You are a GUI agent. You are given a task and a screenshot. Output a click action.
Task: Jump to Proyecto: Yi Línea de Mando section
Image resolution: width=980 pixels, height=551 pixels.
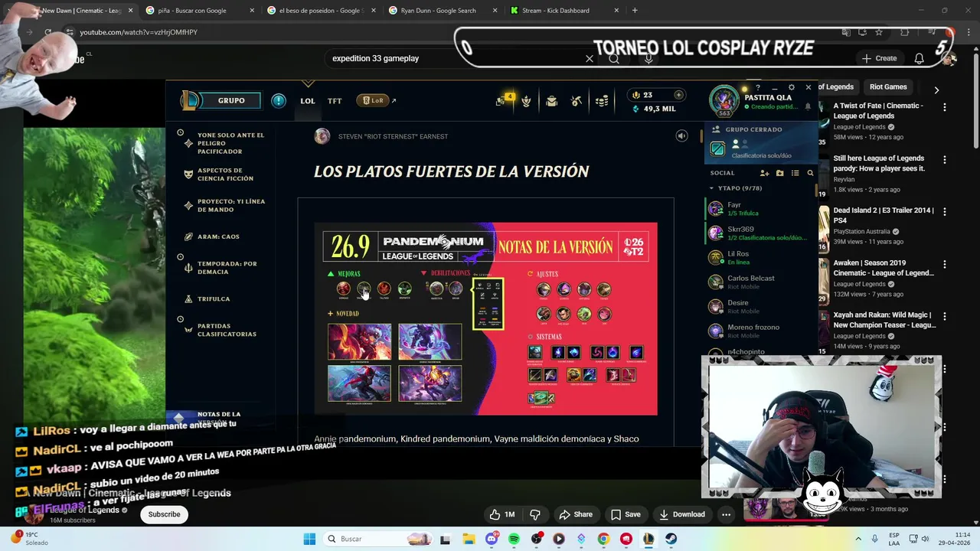(x=230, y=206)
